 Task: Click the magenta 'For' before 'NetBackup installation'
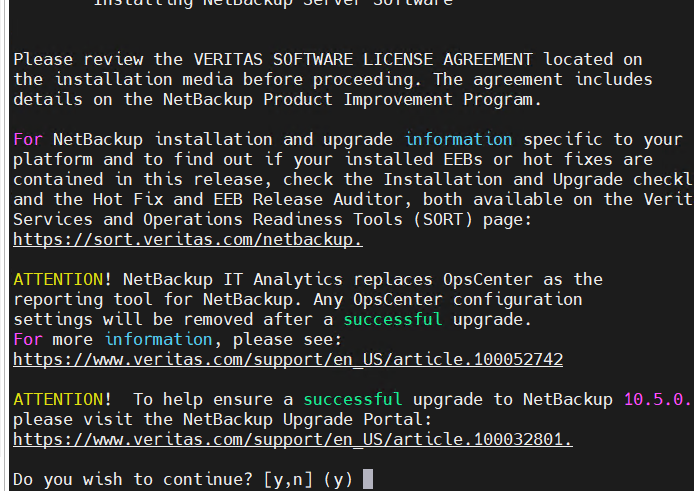(x=28, y=139)
